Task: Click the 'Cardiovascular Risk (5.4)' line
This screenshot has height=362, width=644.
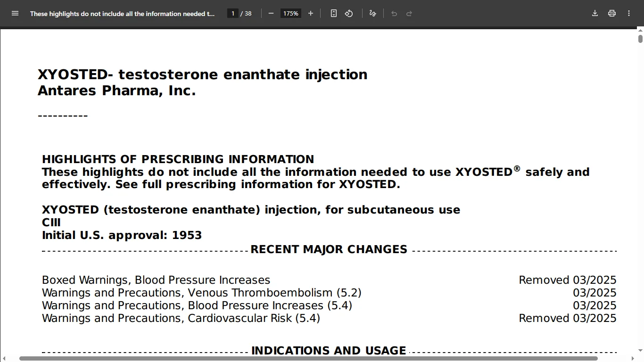Action: point(181,318)
